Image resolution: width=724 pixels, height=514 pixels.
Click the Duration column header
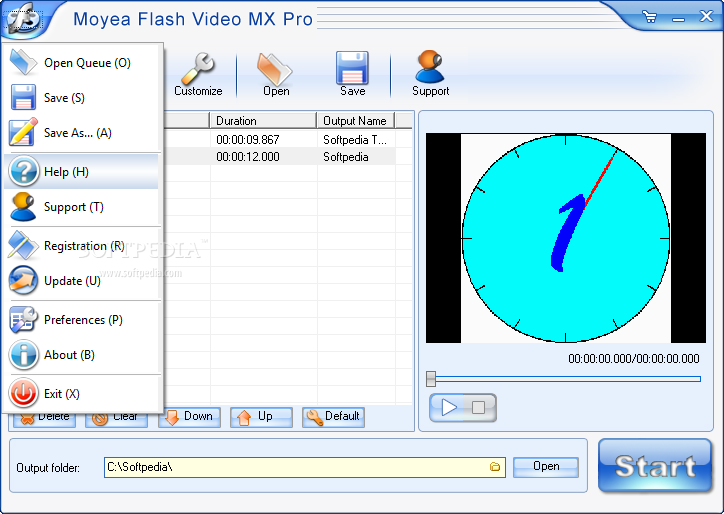pyautogui.click(x=263, y=121)
